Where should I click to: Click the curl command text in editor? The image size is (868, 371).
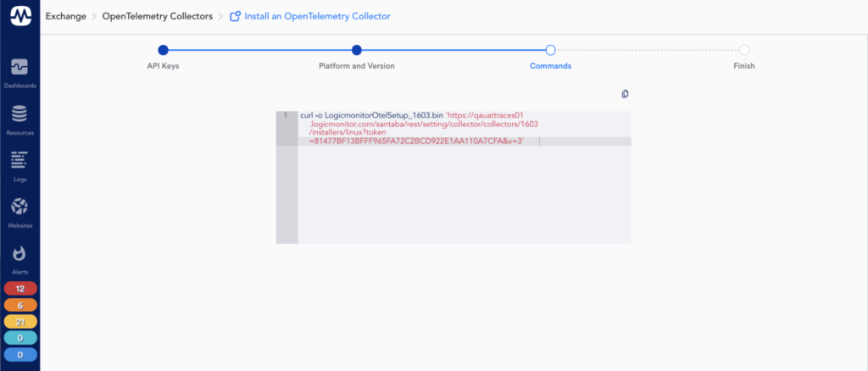pos(419,128)
